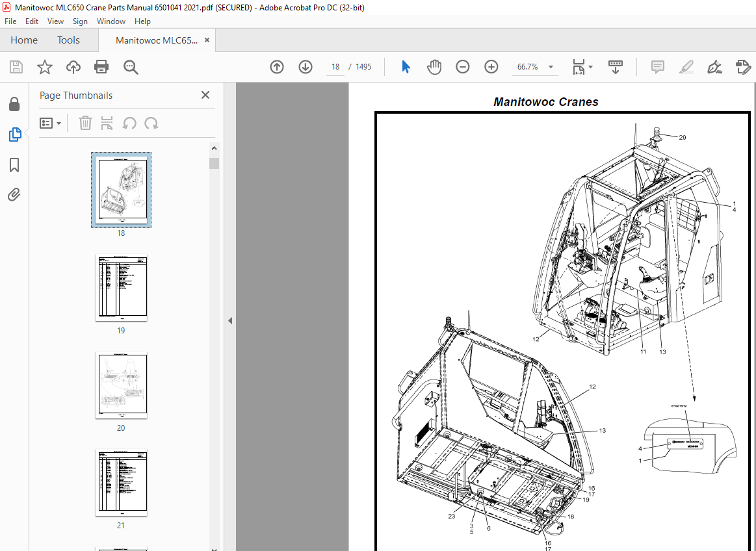
Task: Print the document with the printer icon
Action: pyautogui.click(x=101, y=67)
